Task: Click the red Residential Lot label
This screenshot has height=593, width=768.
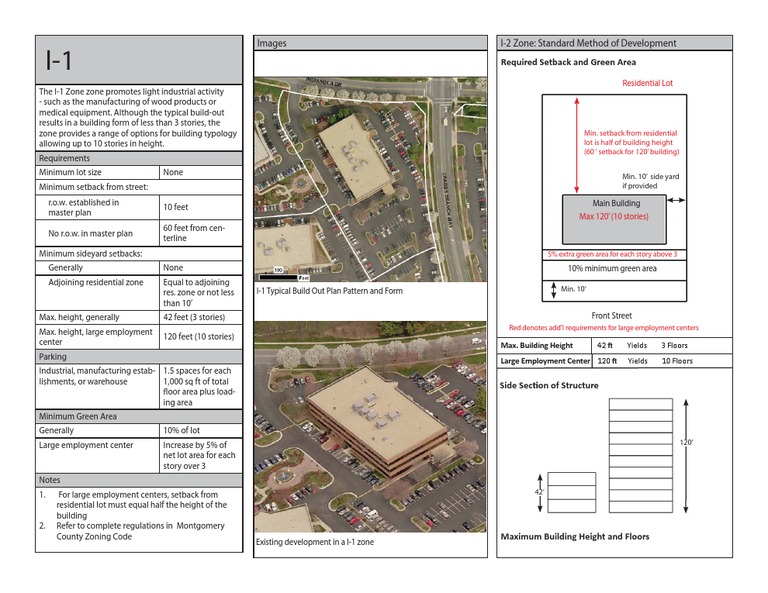Action: tap(647, 83)
